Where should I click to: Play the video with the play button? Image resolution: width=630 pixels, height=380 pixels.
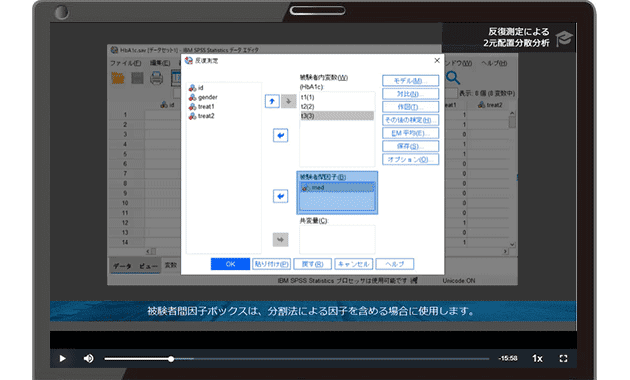63,358
